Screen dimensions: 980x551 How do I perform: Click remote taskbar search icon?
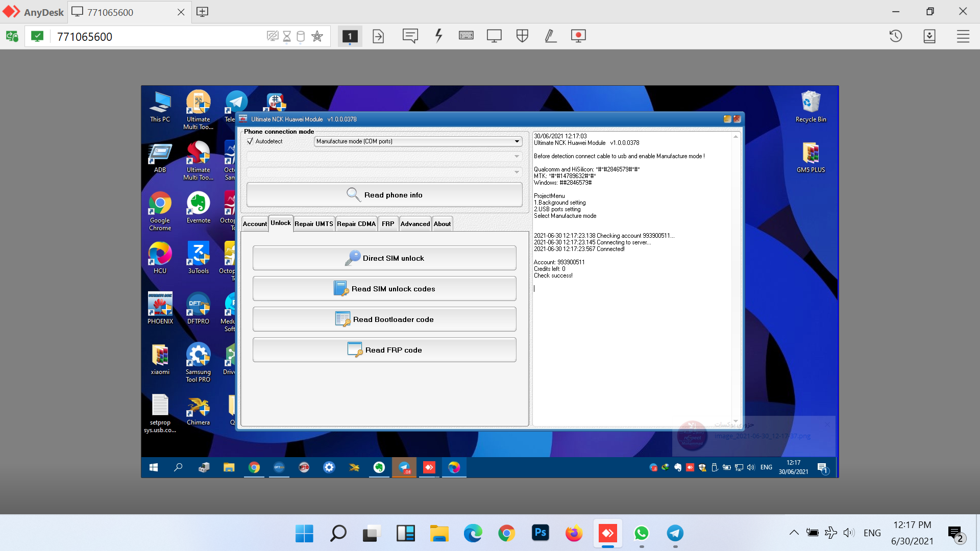pos(178,467)
